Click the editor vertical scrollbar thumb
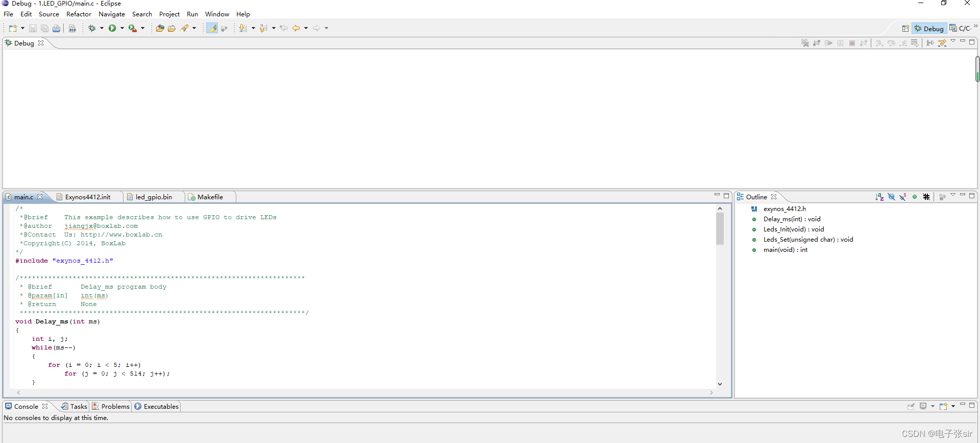 tap(720, 228)
